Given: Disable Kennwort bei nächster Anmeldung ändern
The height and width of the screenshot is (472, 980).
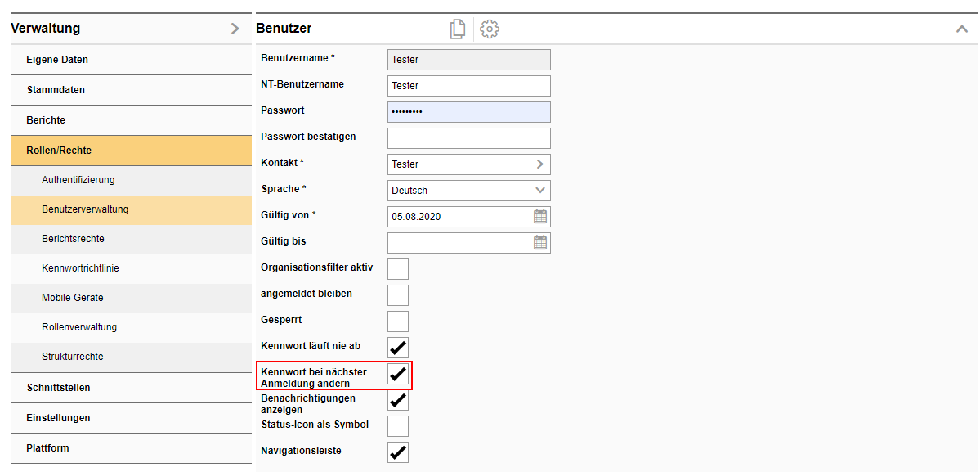Looking at the screenshot, I should (398, 375).
